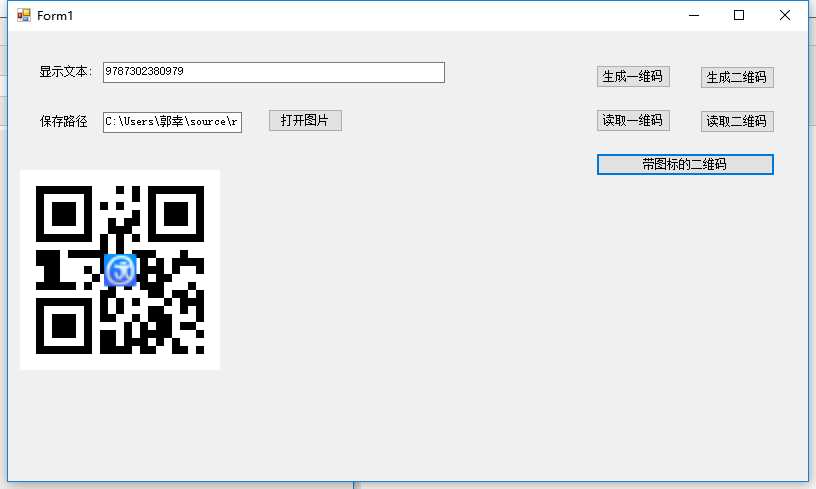The height and width of the screenshot is (489, 816).
Task: Click the 生成二维码 button
Action: [737, 78]
